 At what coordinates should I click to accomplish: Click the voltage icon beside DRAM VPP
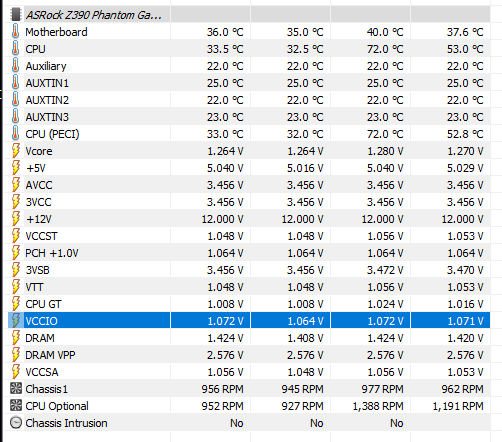tap(16, 355)
